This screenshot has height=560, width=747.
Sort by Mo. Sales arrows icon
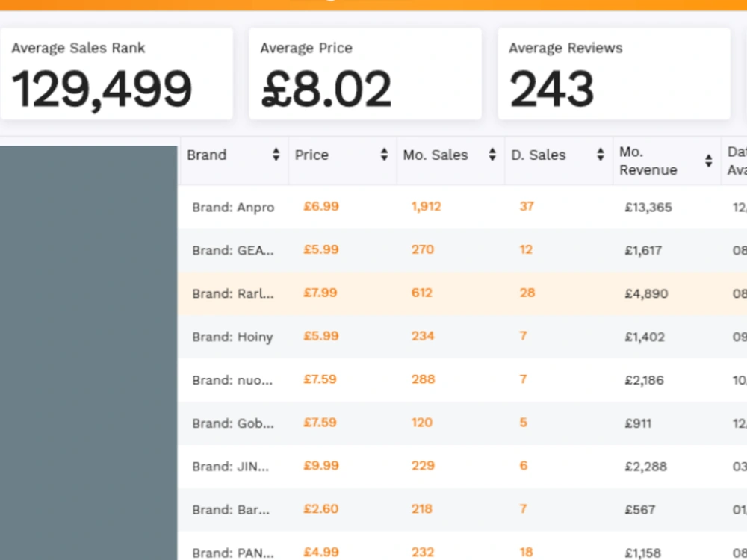[492, 155]
